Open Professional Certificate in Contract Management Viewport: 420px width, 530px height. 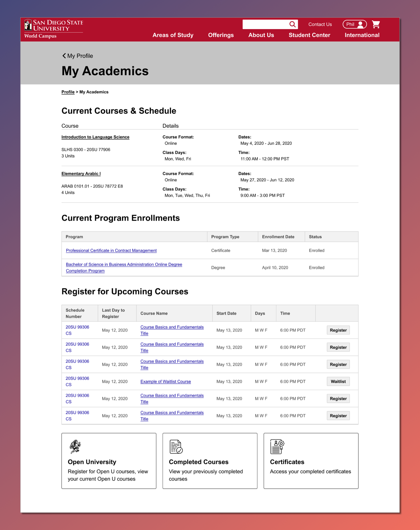111,251
